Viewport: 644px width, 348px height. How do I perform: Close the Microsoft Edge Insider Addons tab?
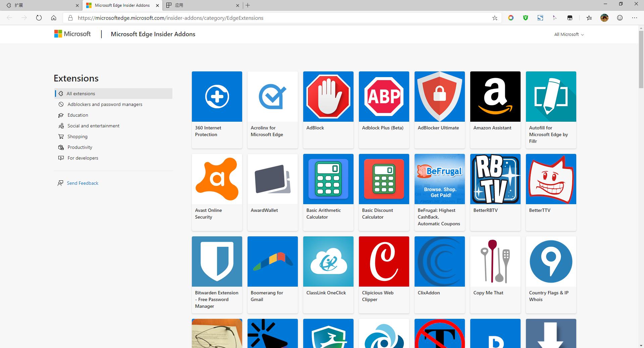(x=157, y=5)
